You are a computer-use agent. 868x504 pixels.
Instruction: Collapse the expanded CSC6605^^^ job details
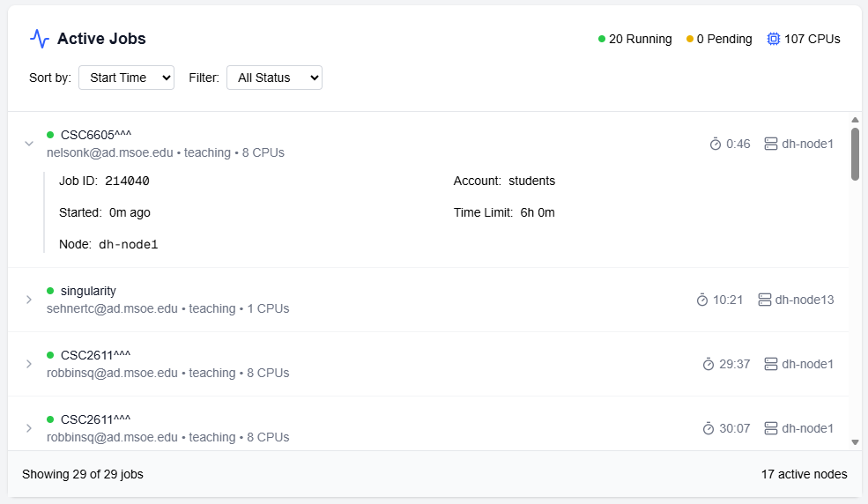point(29,143)
